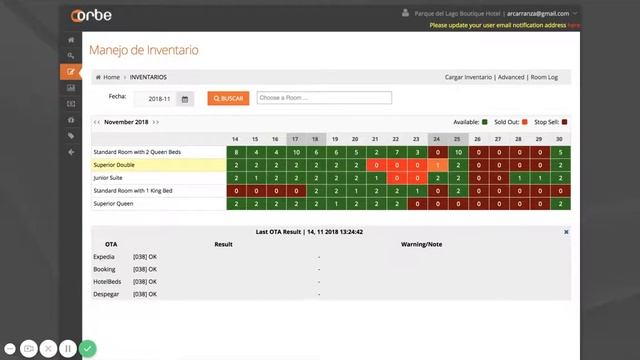Select the inventory edit sidebar icon
640x360 pixels.
pos(71,72)
